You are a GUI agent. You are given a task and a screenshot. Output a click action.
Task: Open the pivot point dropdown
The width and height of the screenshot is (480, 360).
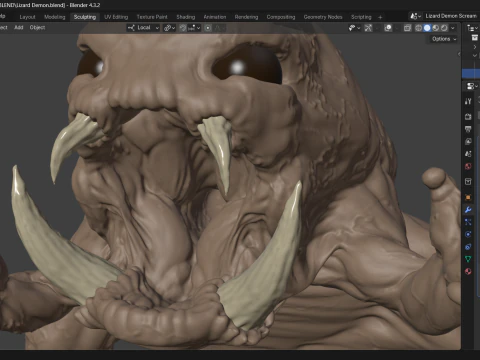click(x=169, y=28)
